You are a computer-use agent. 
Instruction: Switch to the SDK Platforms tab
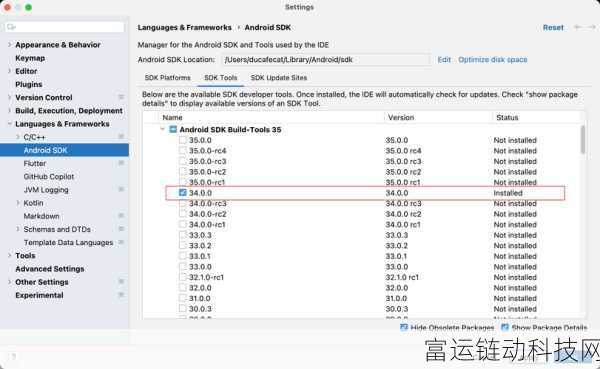click(x=167, y=78)
